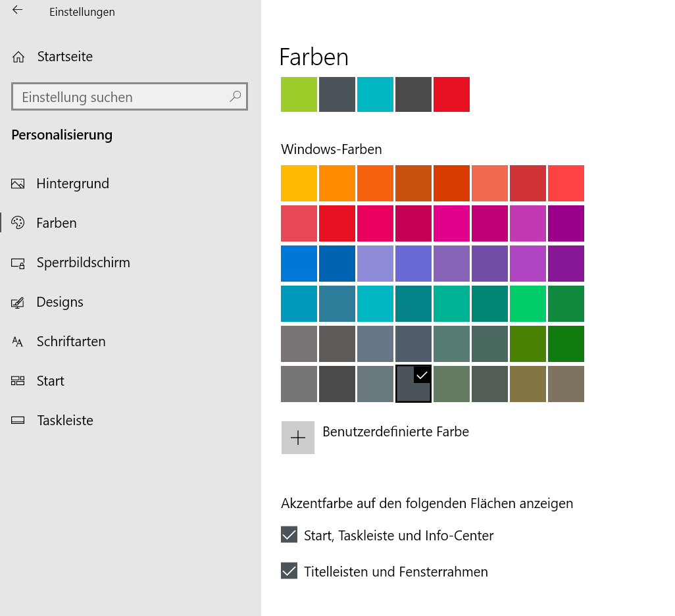
Task: Click the Taskleiste bar icon
Action: (x=18, y=421)
